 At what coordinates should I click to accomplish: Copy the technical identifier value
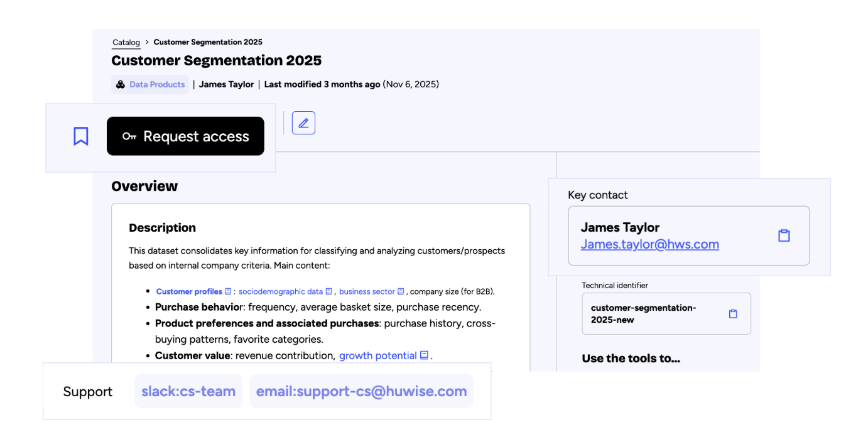[x=733, y=314]
